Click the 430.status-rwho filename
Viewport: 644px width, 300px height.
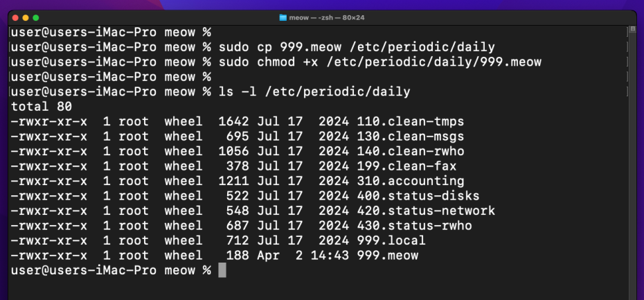414,226
